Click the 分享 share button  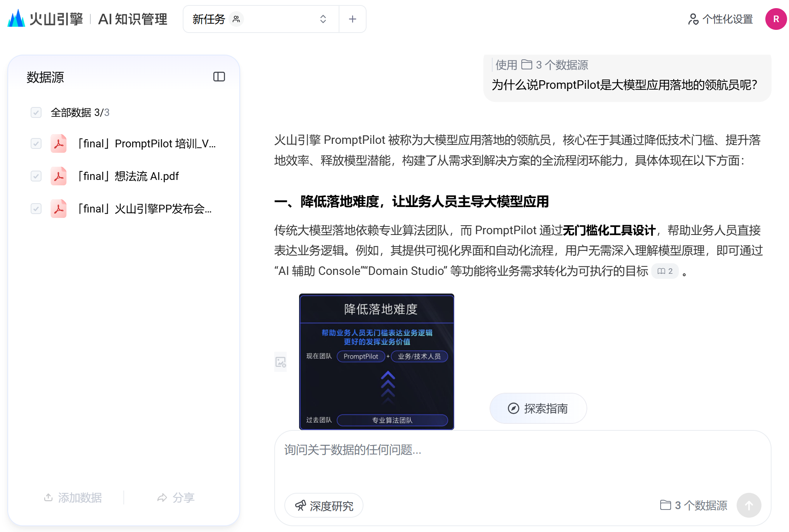pyautogui.click(x=176, y=497)
